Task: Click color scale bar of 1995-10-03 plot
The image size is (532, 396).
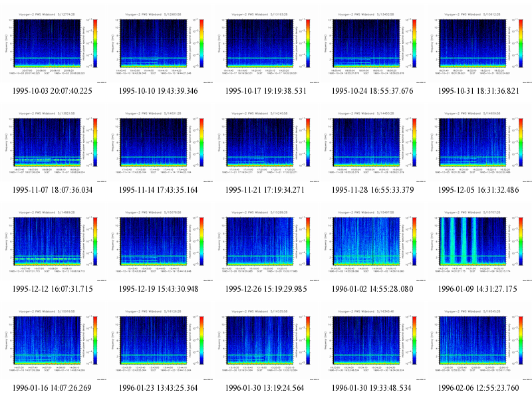Action: pyautogui.click(x=95, y=43)
